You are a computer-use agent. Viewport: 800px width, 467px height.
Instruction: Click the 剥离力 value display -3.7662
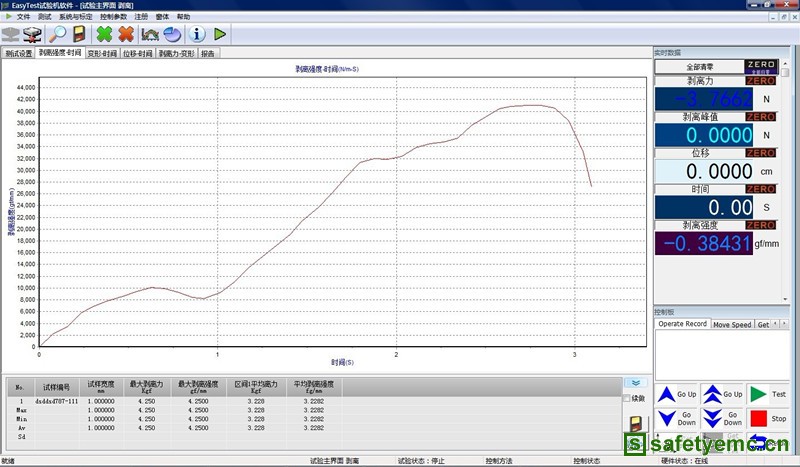704,99
